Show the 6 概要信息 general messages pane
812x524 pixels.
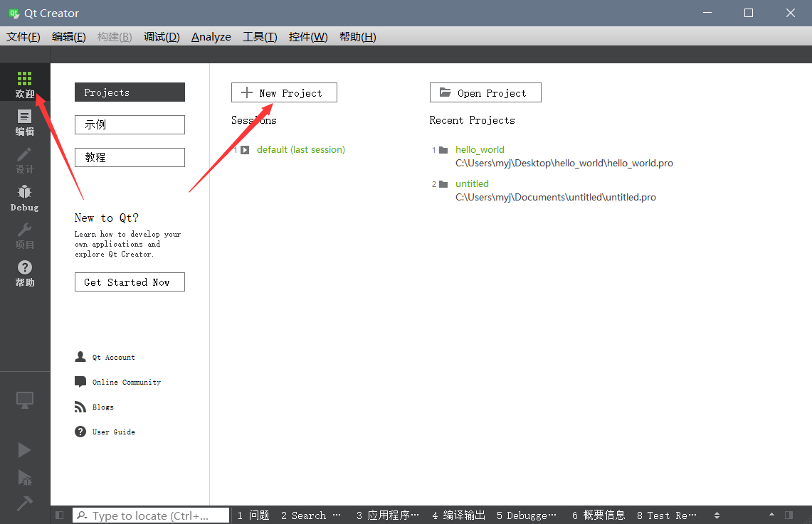click(599, 515)
